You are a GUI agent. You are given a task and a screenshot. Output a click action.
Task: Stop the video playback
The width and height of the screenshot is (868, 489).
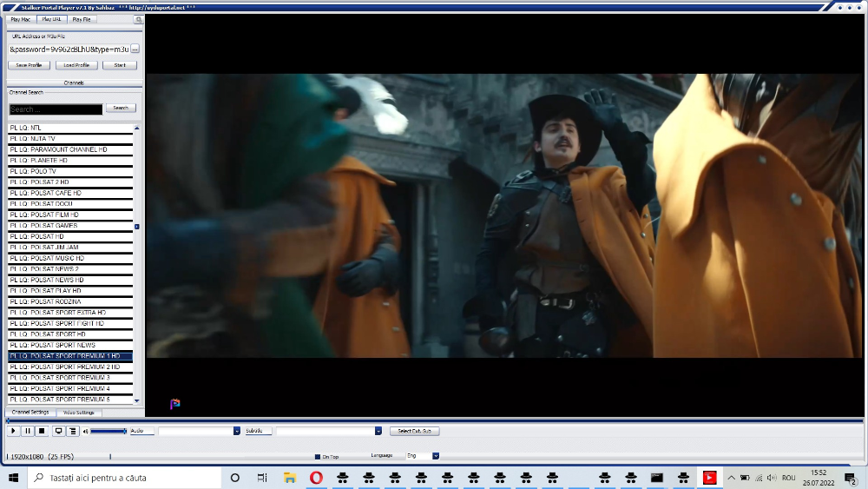42,431
